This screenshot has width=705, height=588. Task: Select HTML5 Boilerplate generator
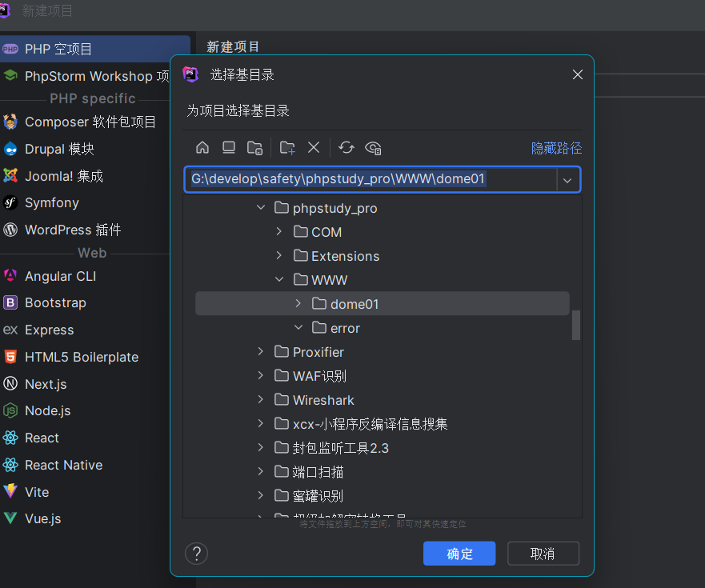pos(85,357)
